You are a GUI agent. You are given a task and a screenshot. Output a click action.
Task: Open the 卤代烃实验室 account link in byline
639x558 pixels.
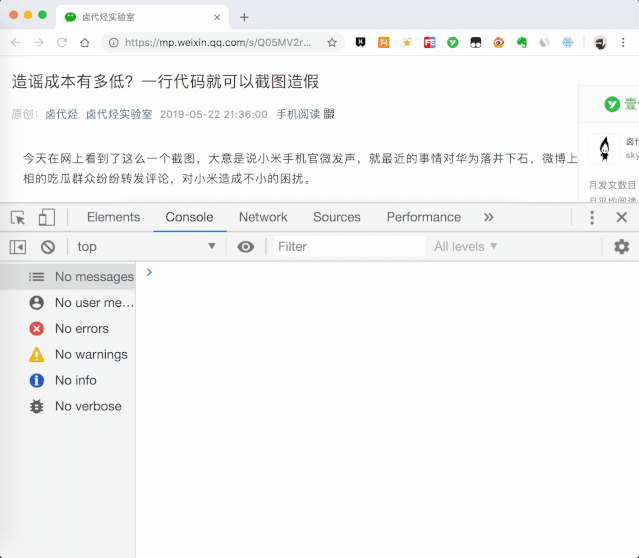pyautogui.click(x=119, y=114)
